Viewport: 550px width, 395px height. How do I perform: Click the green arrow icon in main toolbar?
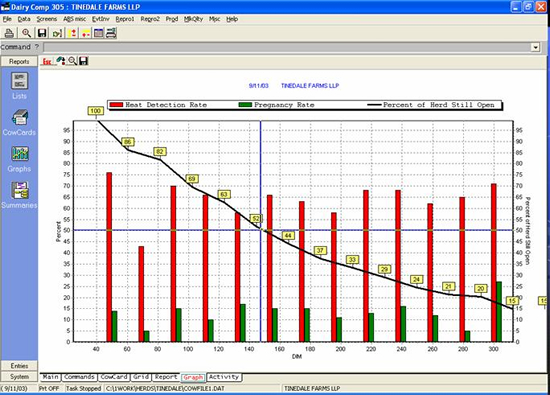click(x=57, y=33)
